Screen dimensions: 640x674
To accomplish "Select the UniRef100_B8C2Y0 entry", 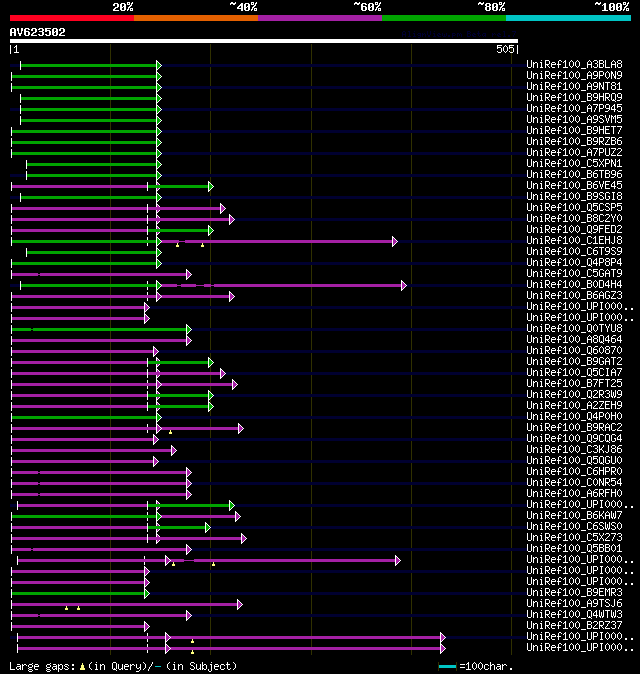I will pos(574,218).
